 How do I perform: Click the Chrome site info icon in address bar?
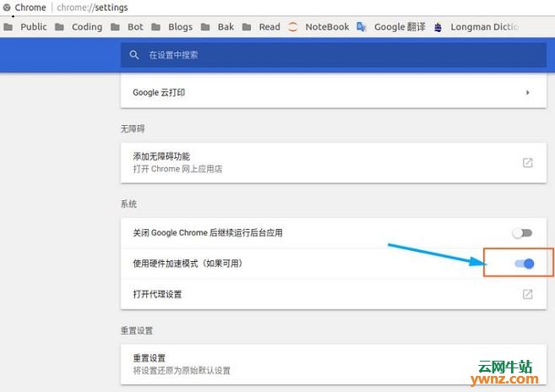click(7, 8)
